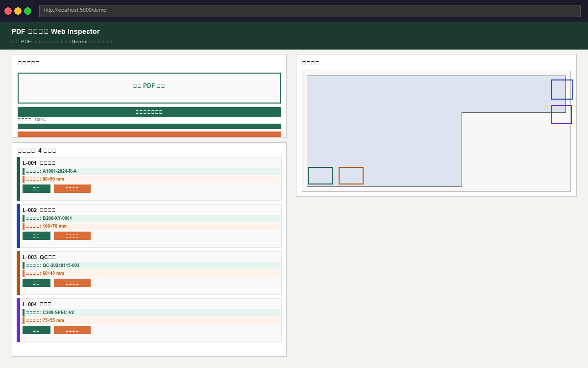This screenshot has height=368, width=588.
Task: Click the orange button in the L-002 card
Action: click(72, 236)
